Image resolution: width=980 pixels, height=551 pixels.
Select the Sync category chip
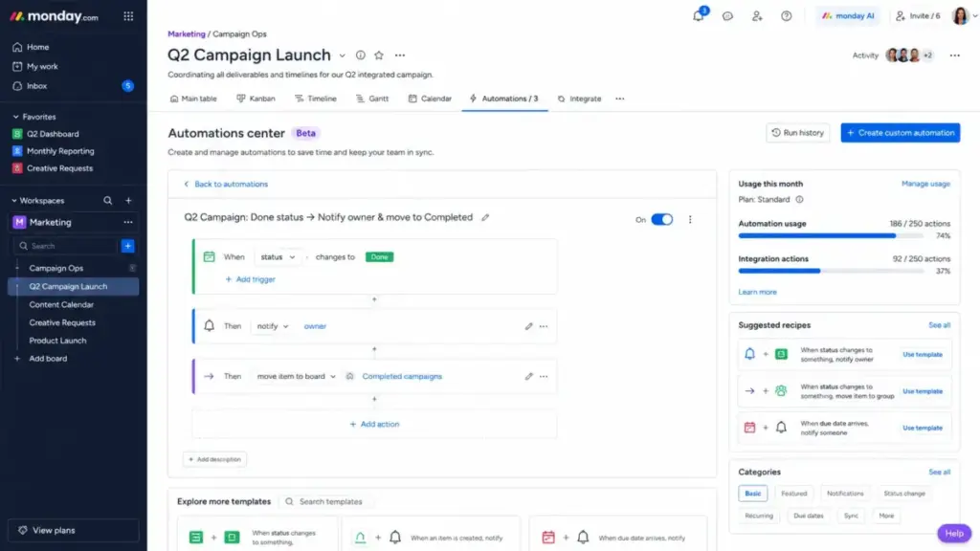pos(851,516)
